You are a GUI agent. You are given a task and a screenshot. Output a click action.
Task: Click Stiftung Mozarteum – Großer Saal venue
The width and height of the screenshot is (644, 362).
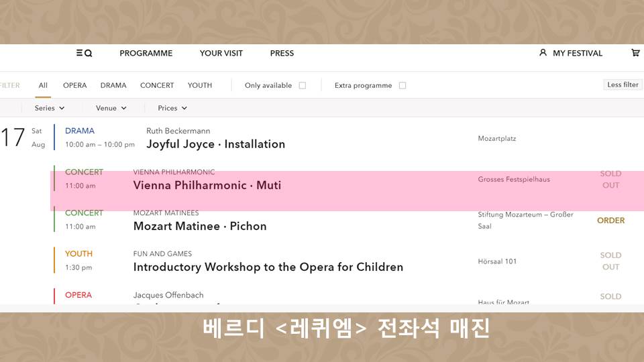pyautogui.click(x=525, y=221)
